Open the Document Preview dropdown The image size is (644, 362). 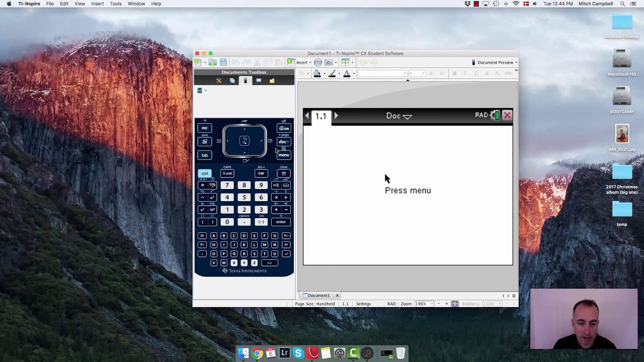point(495,62)
